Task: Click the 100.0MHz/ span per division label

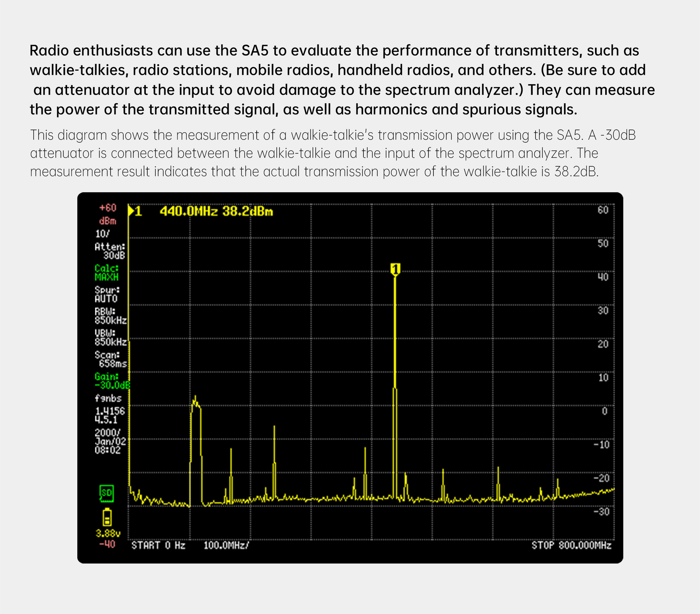Action: [226, 545]
